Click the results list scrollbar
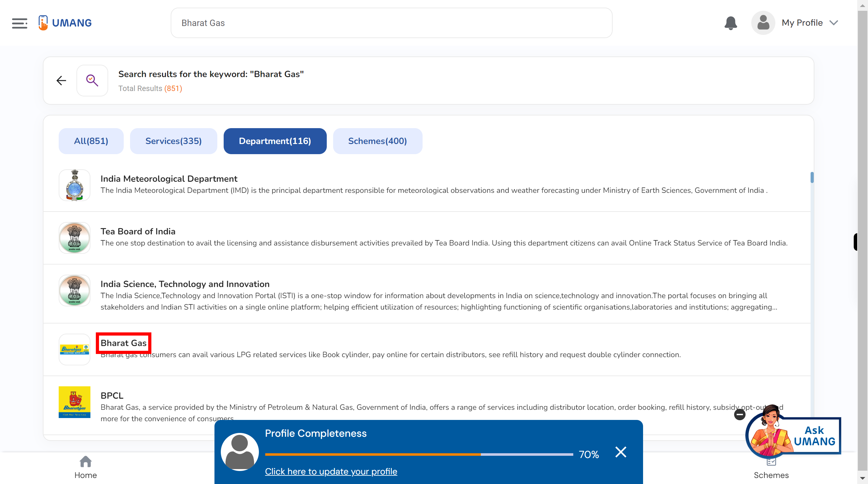Viewport: 868px width, 484px height. pyautogui.click(x=812, y=177)
